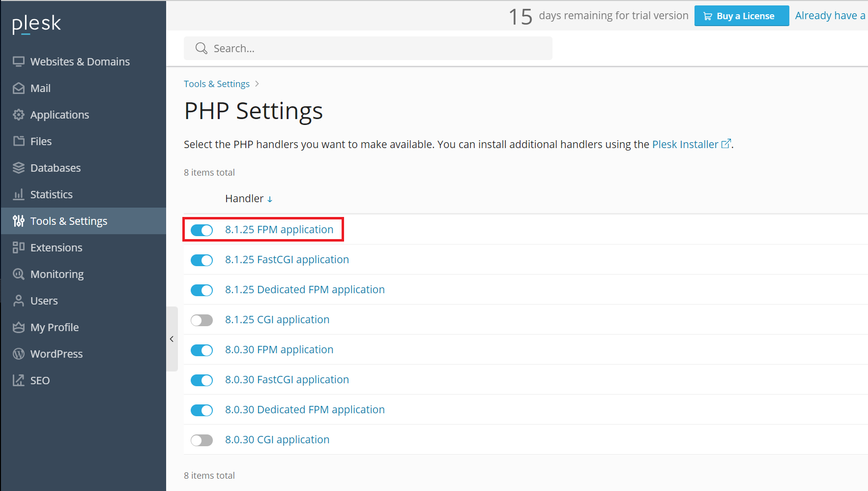Click the Databases stack icon
This screenshot has height=491, width=868.
coord(19,168)
